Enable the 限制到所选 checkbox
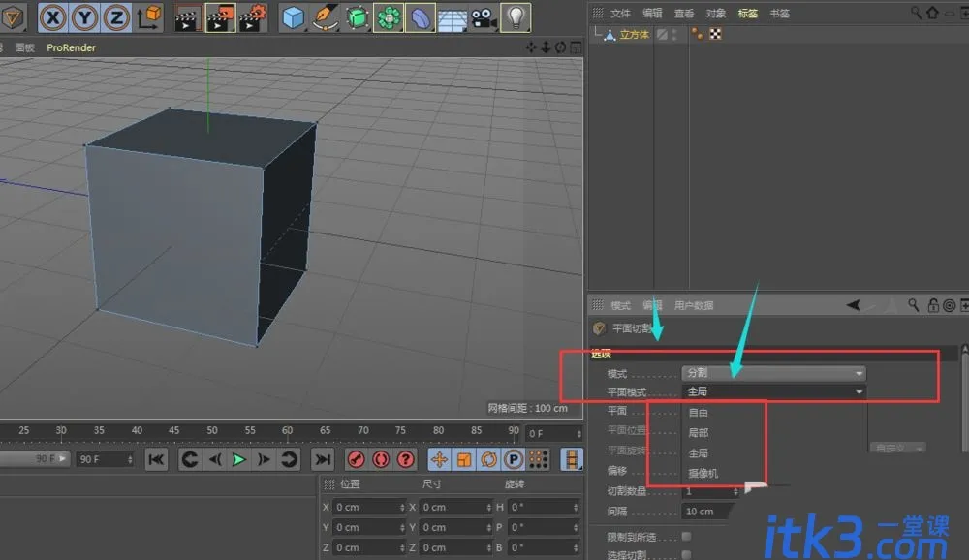Image resolution: width=969 pixels, height=560 pixels. (x=686, y=536)
